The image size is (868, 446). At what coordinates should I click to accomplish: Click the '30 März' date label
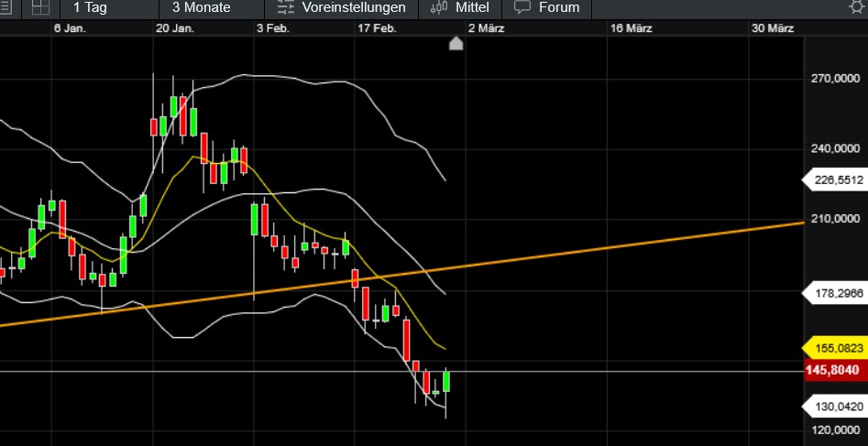click(x=773, y=28)
